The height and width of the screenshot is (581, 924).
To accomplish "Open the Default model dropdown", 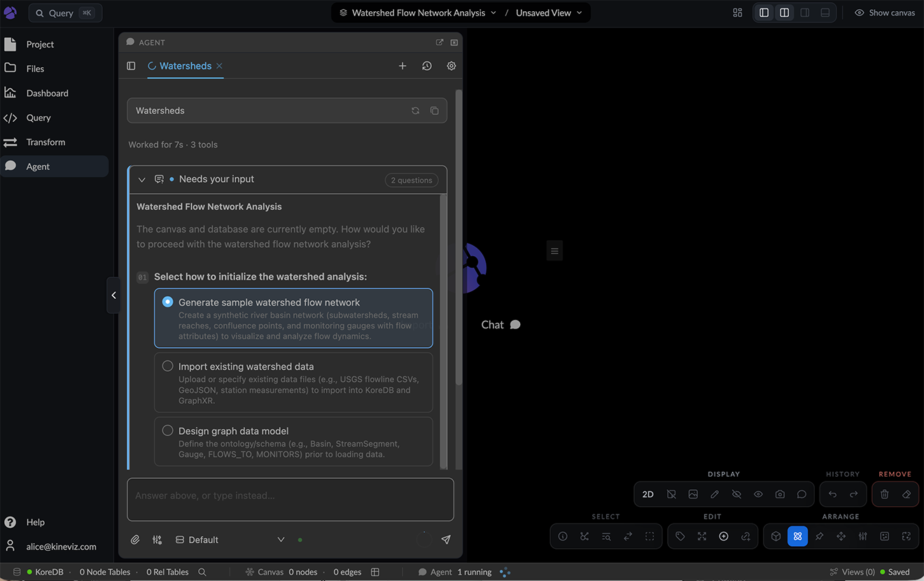I will point(230,540).
